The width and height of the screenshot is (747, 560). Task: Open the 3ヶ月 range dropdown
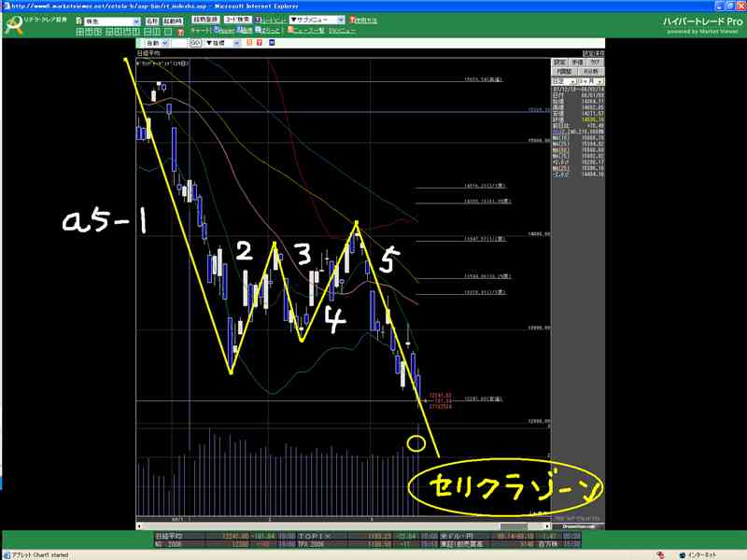tap(591, 81)
